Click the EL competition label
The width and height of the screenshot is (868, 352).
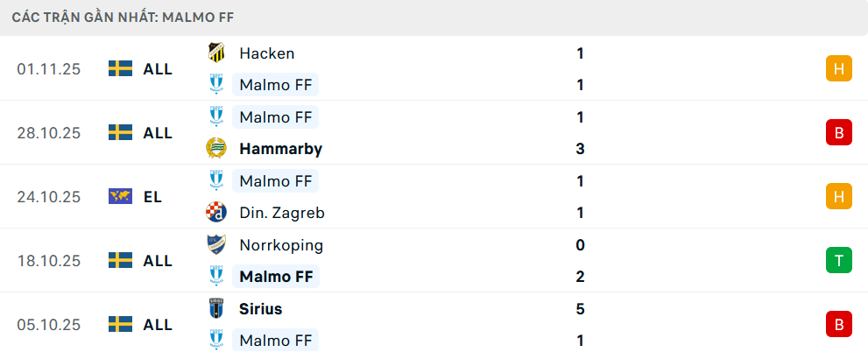tap(152, 197)
